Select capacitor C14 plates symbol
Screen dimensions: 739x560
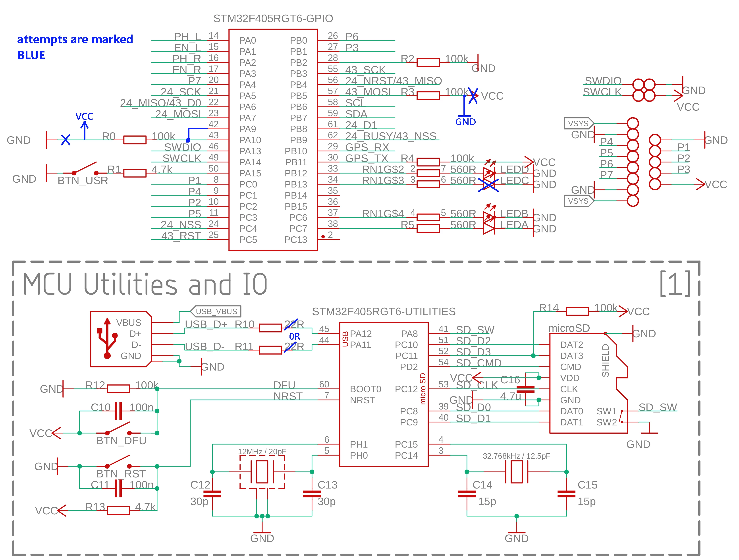467,494
